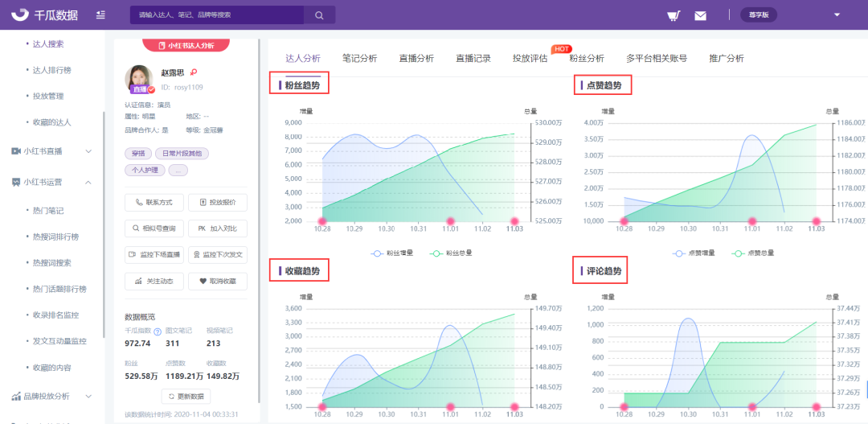The height and width of the screenshot is (424, 868).
Task: Click the 监控下场直播 button
Action: click(155, 255)
